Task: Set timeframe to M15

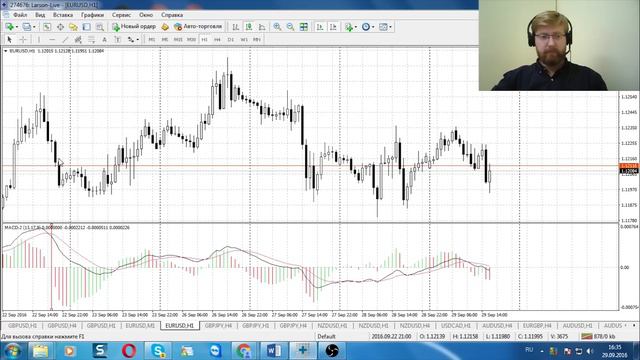Action: pos(178,40)
